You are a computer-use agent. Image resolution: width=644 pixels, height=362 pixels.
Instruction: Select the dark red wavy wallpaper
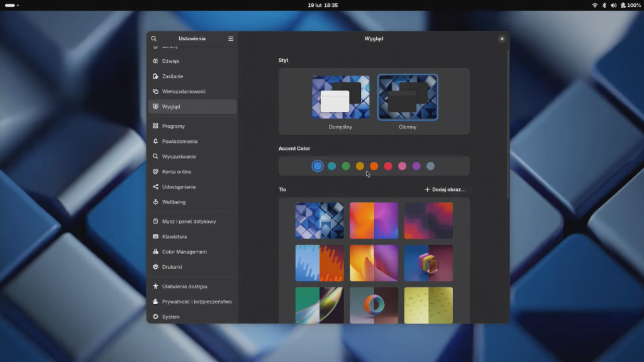[428, 220]
